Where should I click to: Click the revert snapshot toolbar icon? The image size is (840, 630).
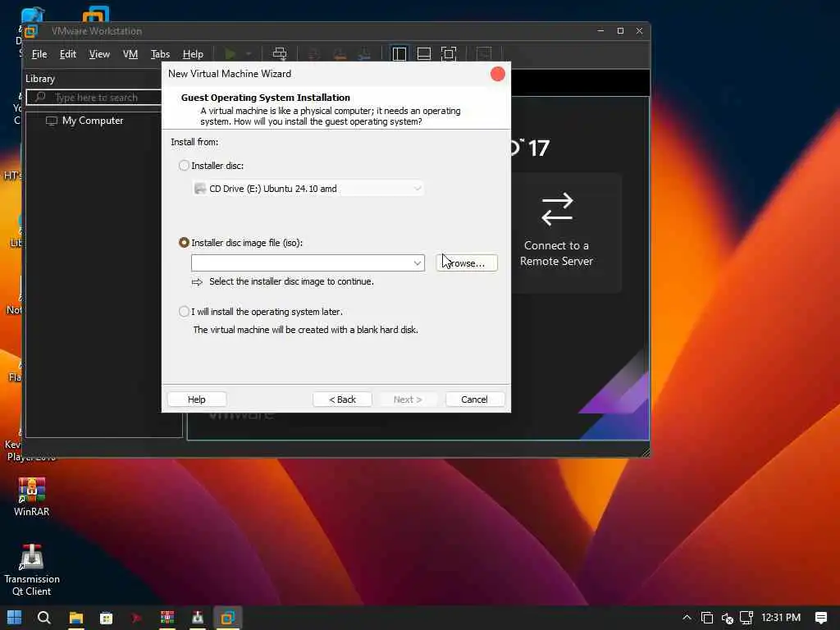pyautogui.click(x=340, y=53)
